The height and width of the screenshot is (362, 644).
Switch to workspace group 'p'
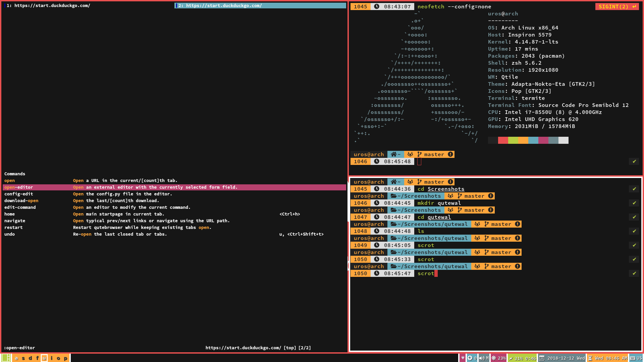point(66,358)
